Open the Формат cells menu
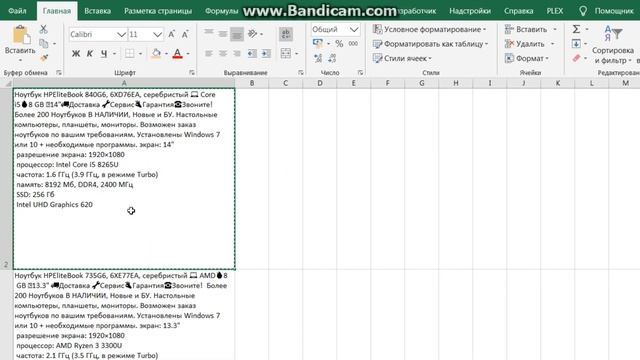Image resolution: width=640 pixels, height=360 pixels. (x=527, y=58)
